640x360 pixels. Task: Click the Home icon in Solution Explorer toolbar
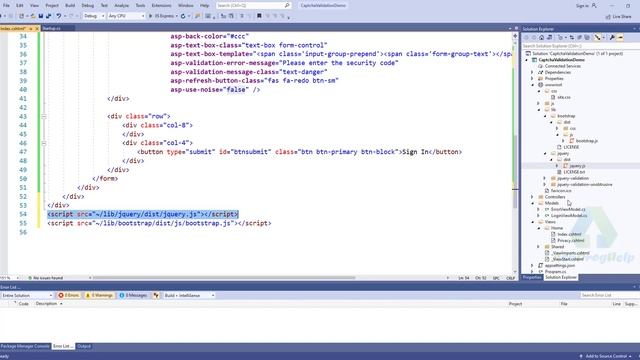click(x=541, y=38)
